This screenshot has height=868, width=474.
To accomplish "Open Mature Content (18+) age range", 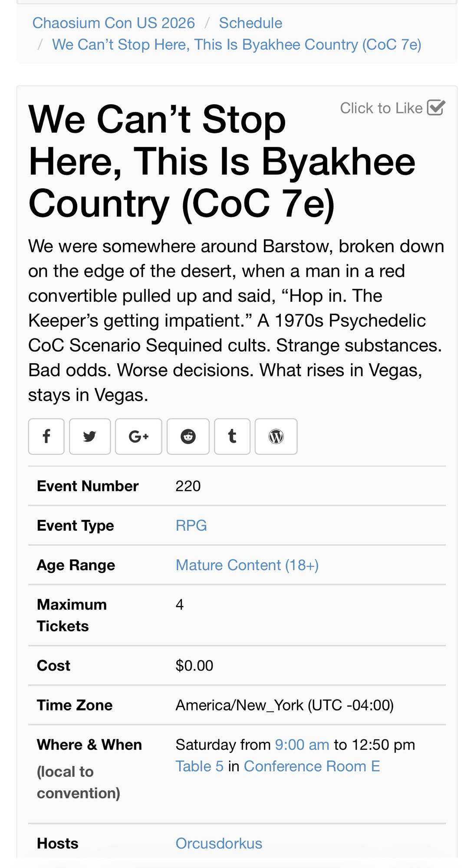I will [247, 565].
